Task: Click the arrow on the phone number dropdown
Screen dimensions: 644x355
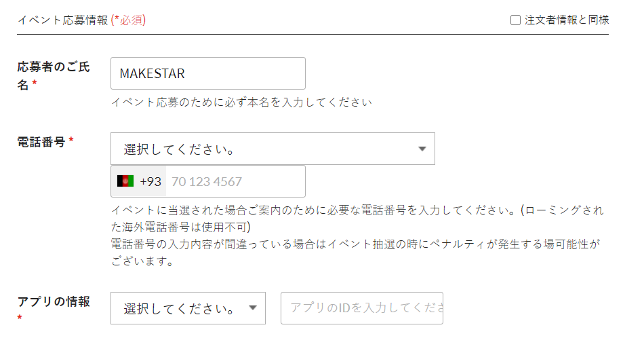Action: click(x=422, y=149)
